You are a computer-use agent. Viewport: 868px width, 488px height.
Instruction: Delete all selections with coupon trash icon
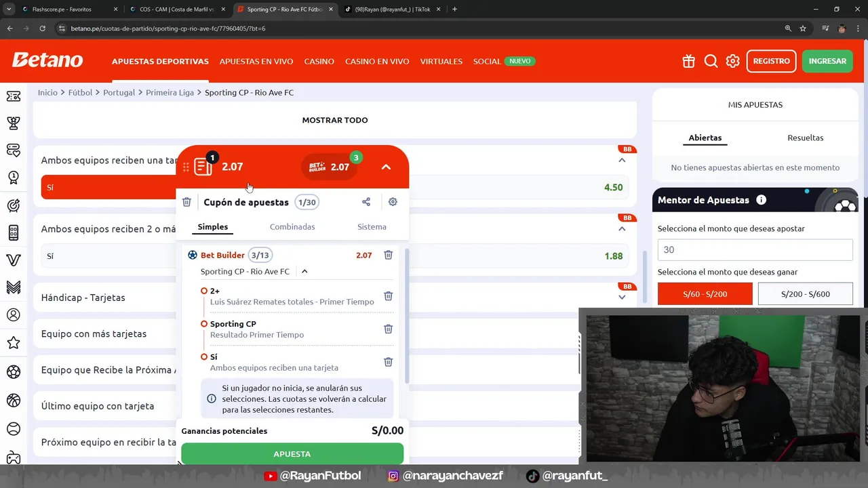tap(186, 202)
